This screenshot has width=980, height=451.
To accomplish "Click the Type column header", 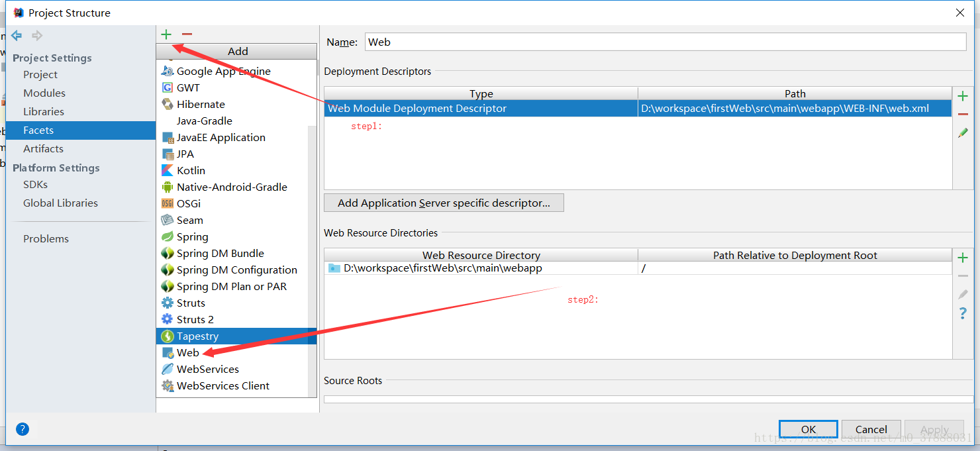I will pyautogui.click(x=481, y=93).
